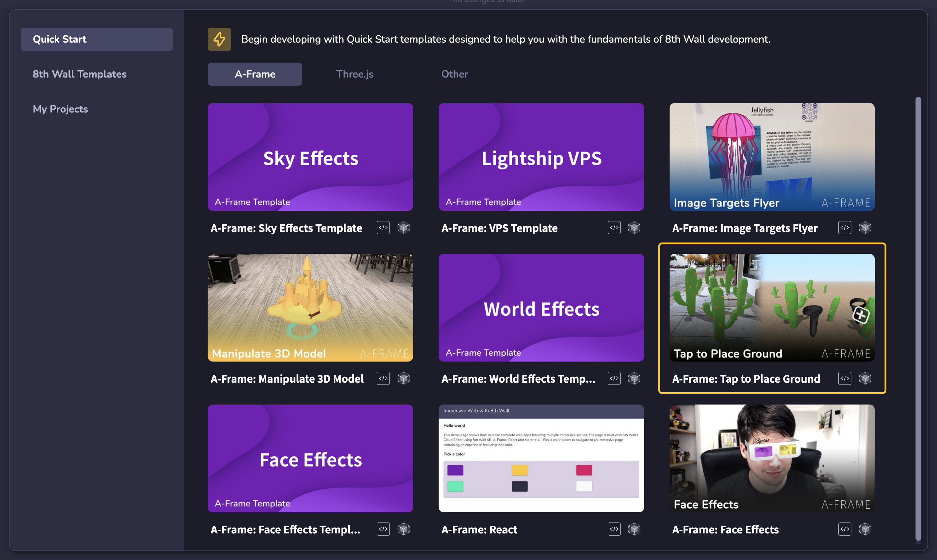This screenshot has width=937, height=560.
Task: Open code view for Face Effects Template
Action: (x=383, y=529)
